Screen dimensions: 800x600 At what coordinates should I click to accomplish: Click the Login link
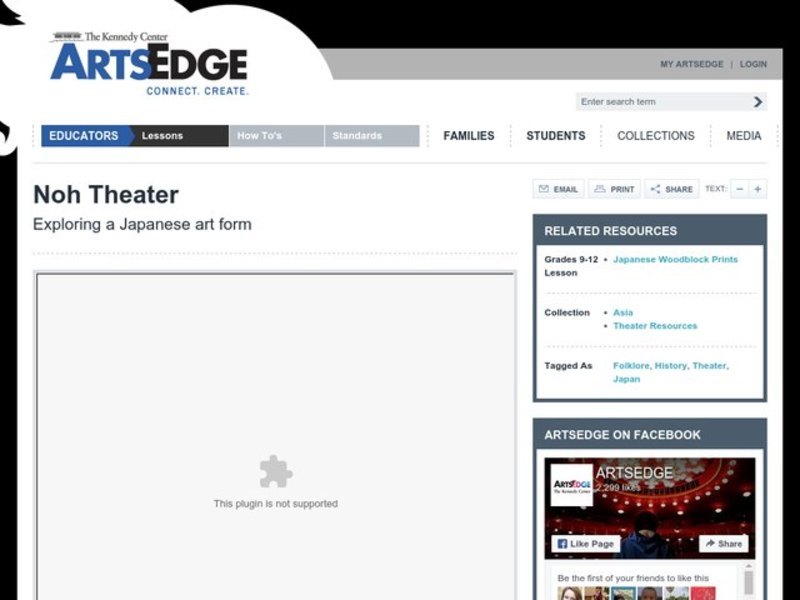point(753,64)
